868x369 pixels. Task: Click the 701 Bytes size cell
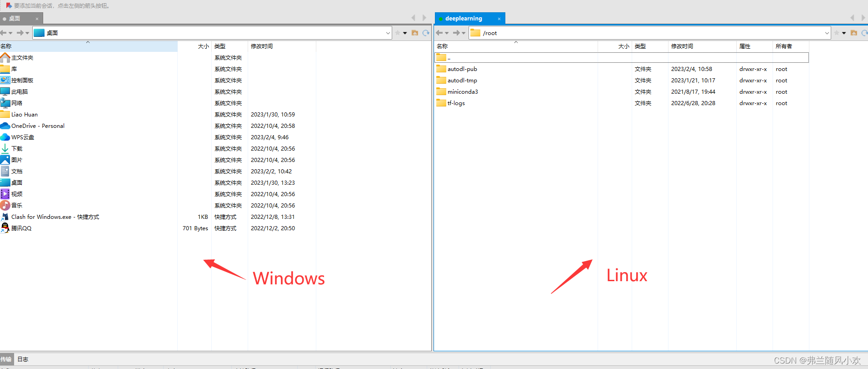tap(195, 228)
